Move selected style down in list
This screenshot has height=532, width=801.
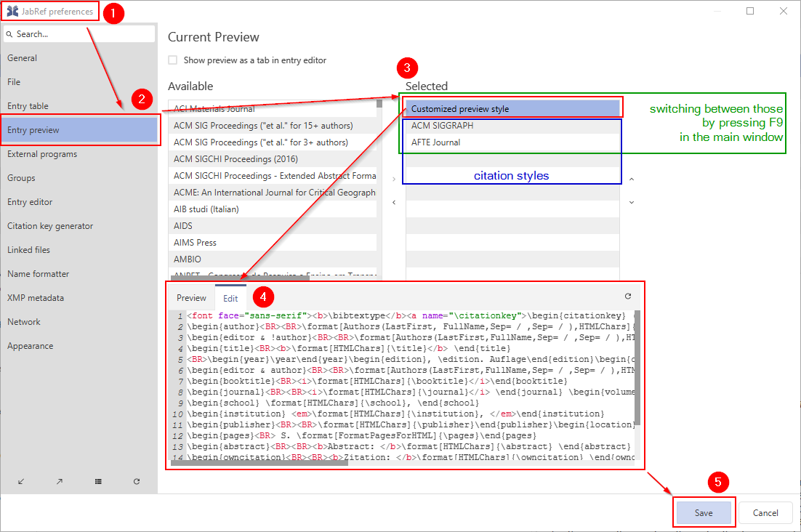(x=631, y=203)
